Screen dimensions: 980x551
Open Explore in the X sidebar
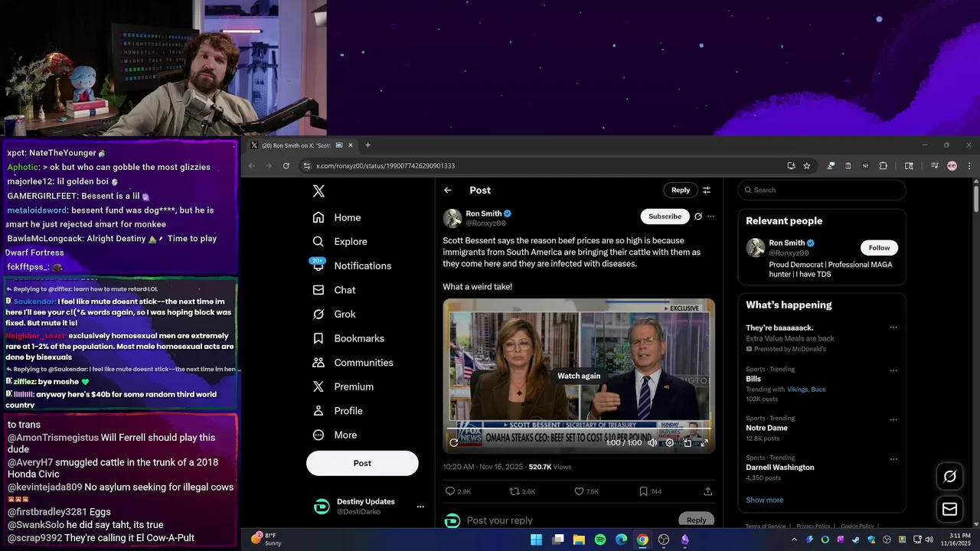click(x=340, y=242)
